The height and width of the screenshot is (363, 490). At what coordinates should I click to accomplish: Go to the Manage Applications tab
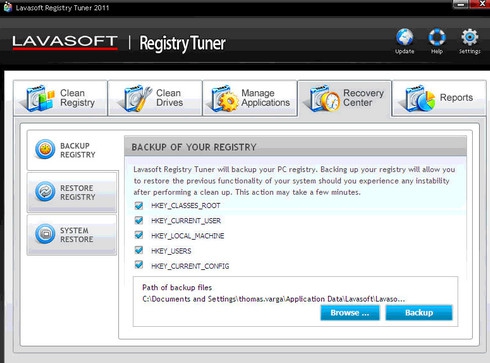pyautogui.click(x=250, y=98)
